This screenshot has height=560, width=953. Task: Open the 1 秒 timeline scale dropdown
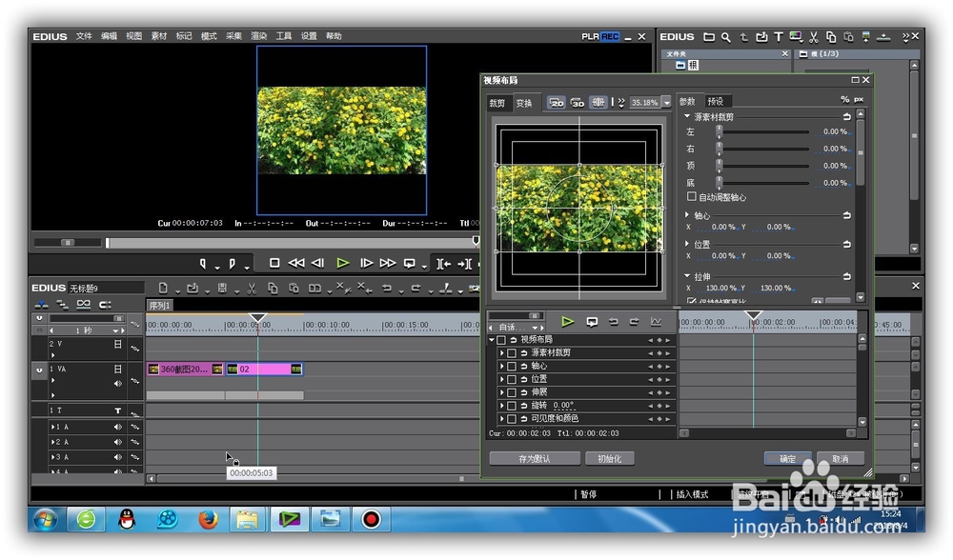pyautogui.click(x=115, y=330)
